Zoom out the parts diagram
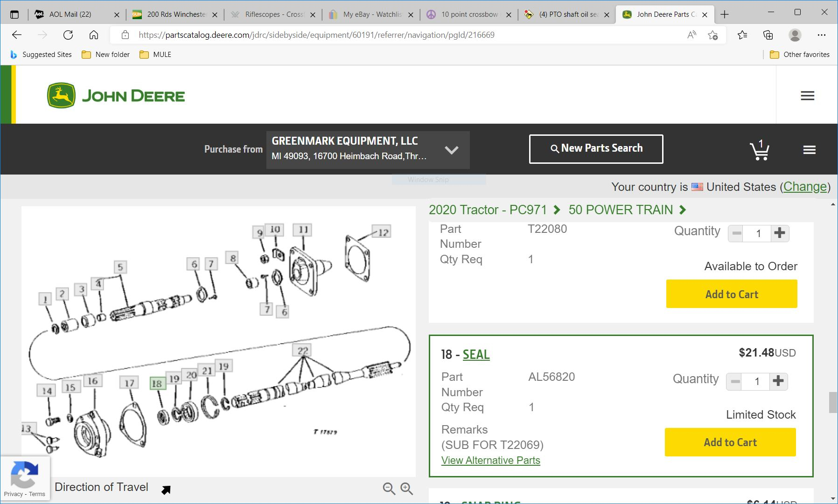The image size is (838, 504). click(389, 489)
